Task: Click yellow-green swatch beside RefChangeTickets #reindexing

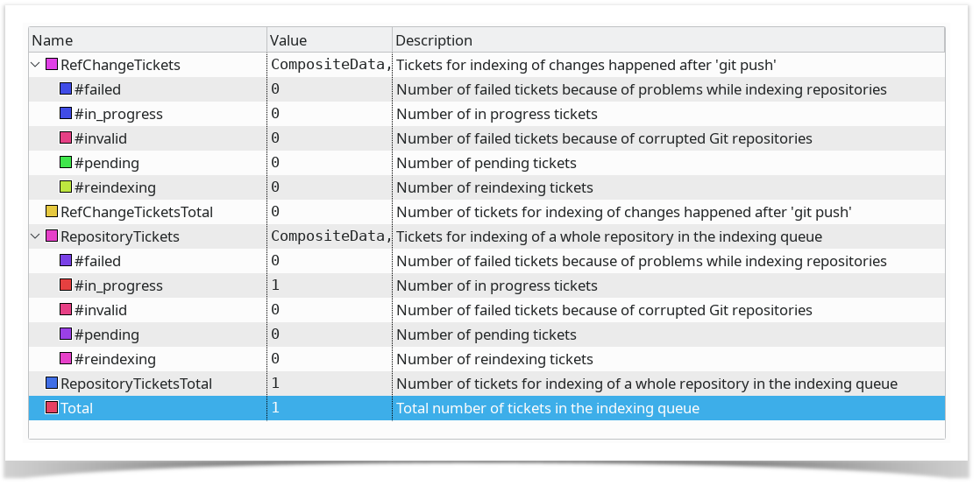Action: [66, 187]
